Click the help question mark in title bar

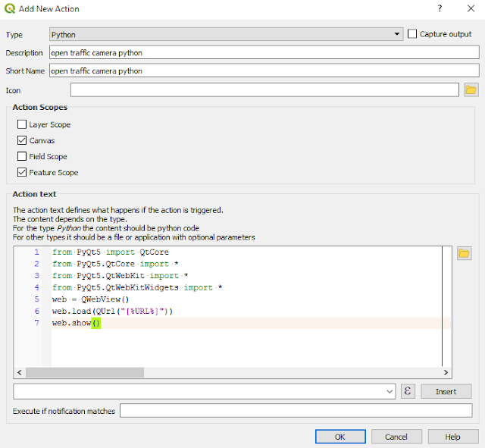pos(440,8)
